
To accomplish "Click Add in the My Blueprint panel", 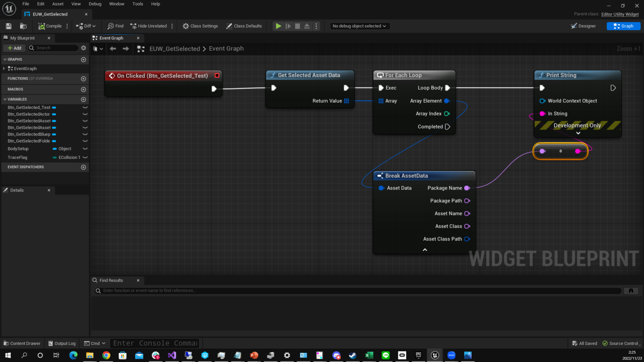I will tap(14, 48).
